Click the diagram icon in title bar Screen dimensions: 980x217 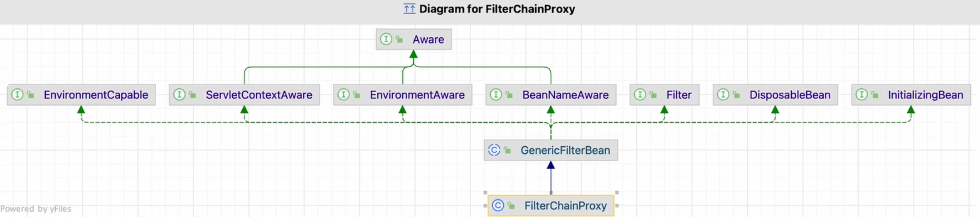(409, 9)
